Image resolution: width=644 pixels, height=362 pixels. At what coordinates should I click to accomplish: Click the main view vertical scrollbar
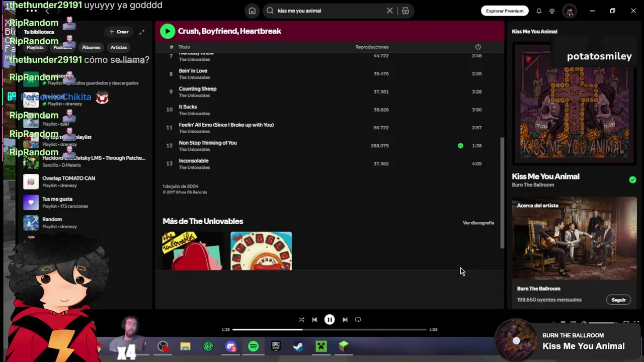502,193
